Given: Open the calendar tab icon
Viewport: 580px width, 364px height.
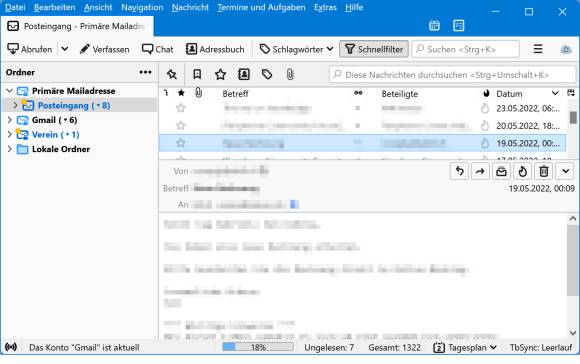Looking at the screenshot, I should point(434,26).
